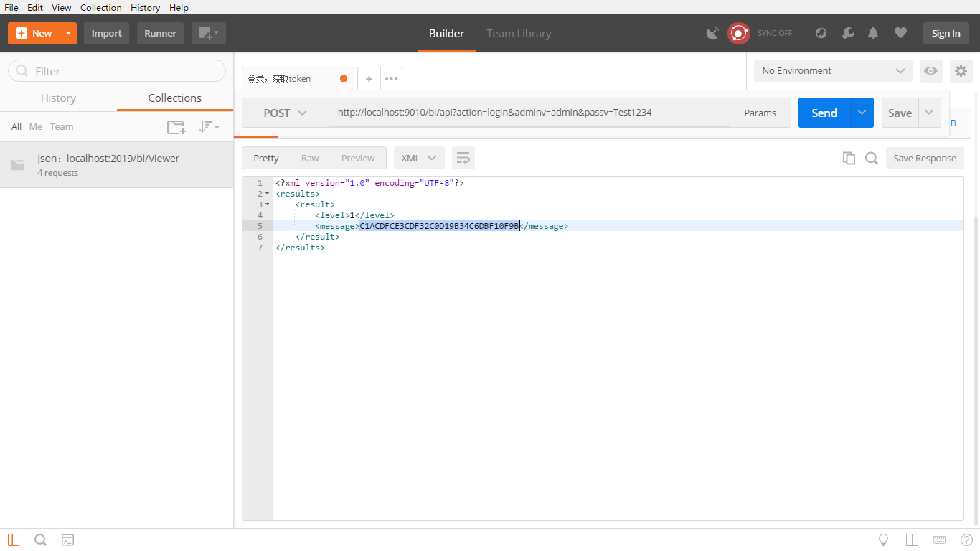The width and height of the screenshot is (980, 551).
Task: Open the collection folder icon for json:localhost
Action: point(17,165)
